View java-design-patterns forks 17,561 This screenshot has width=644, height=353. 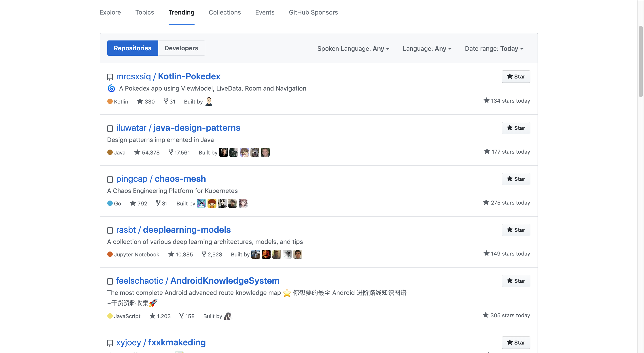(179, 152)
